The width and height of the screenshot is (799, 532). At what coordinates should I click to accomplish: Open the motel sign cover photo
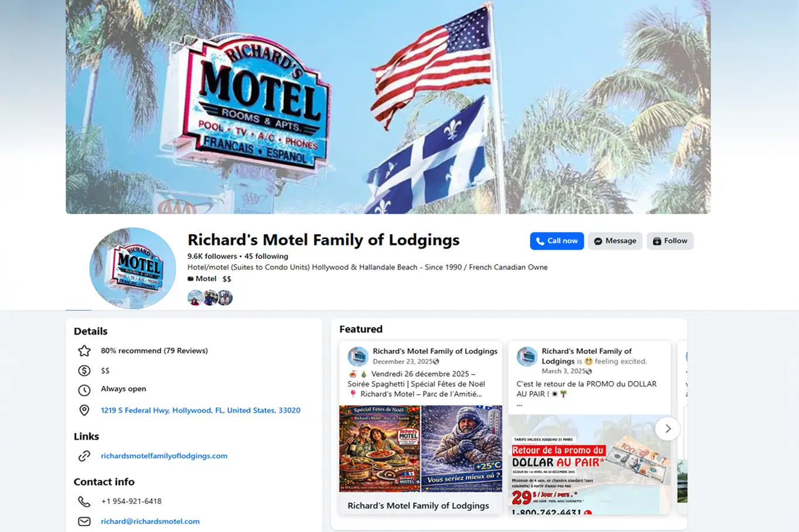(388, 107)
